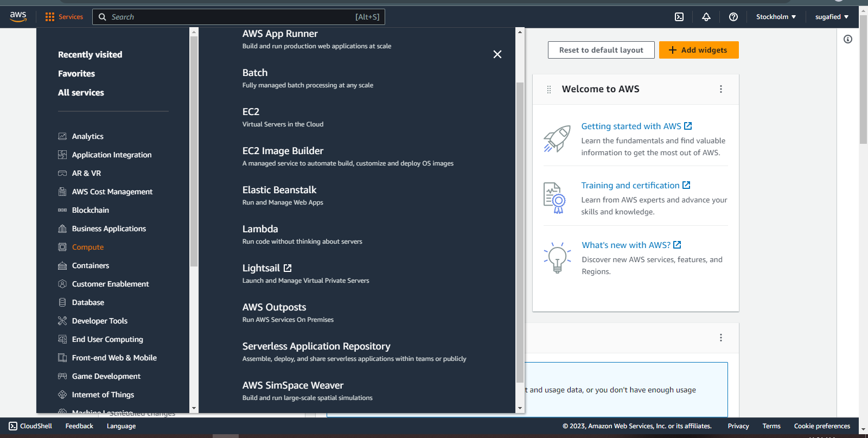The image size is (868, 438).
Task: Click the Blockchain category icon
Action: (62, 210)
